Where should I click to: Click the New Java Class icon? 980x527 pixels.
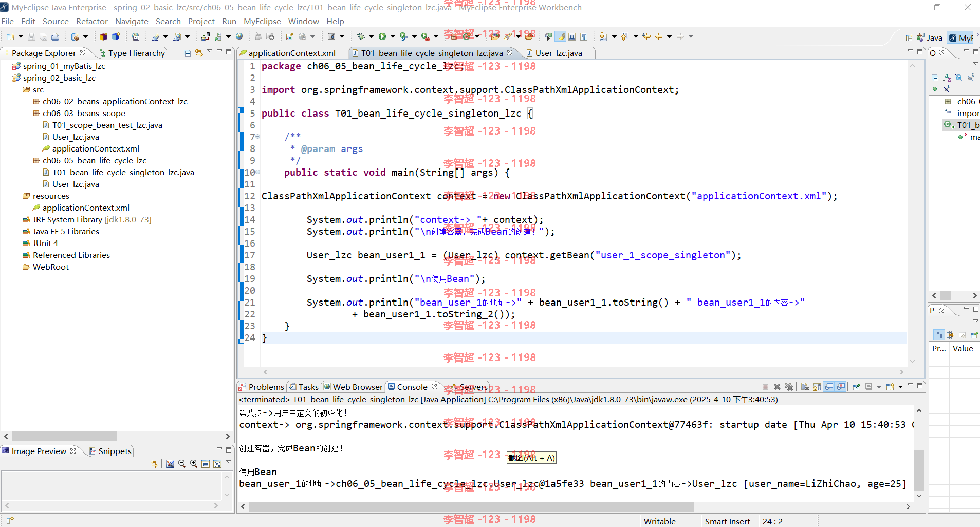467,36
